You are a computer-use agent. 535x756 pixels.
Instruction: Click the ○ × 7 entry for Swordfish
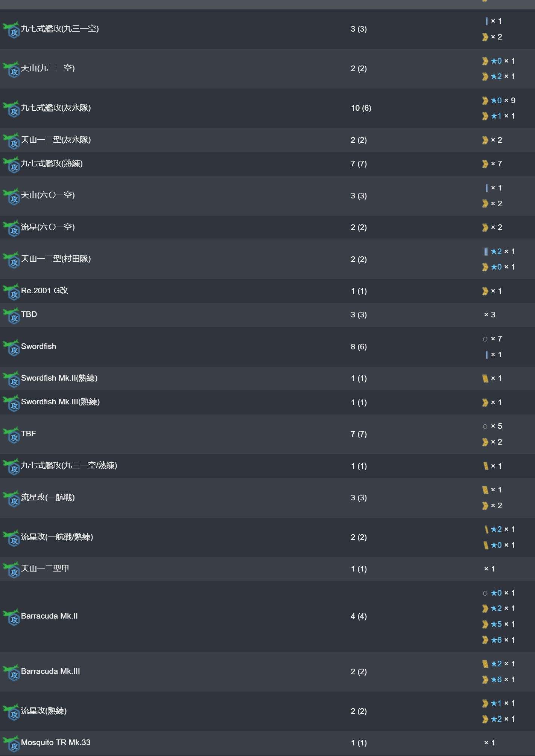(492, 339)
